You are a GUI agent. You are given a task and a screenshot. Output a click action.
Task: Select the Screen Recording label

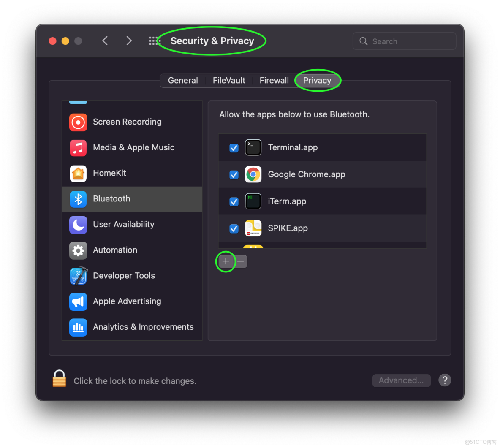tap(127, 122)
